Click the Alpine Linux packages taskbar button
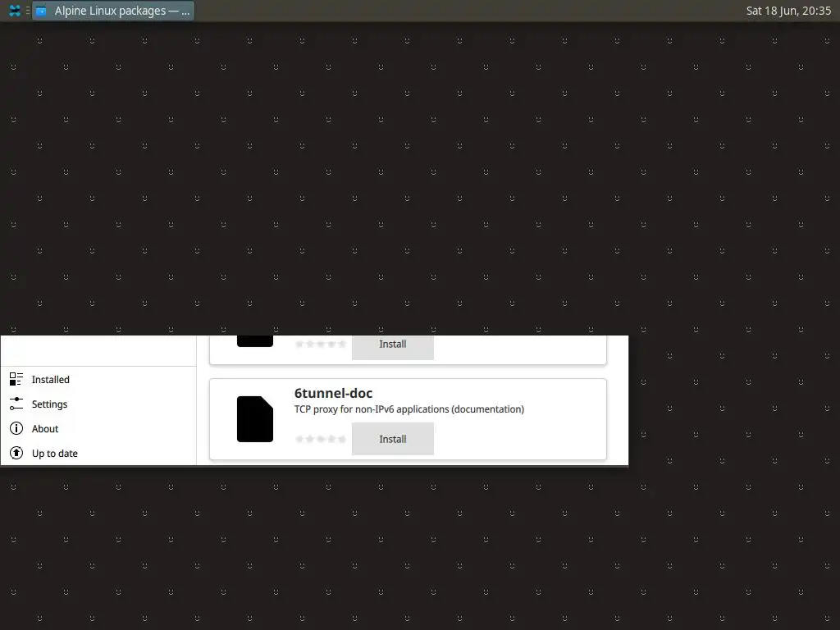Viewport: 840px width, 630px height. pos(113,11)
